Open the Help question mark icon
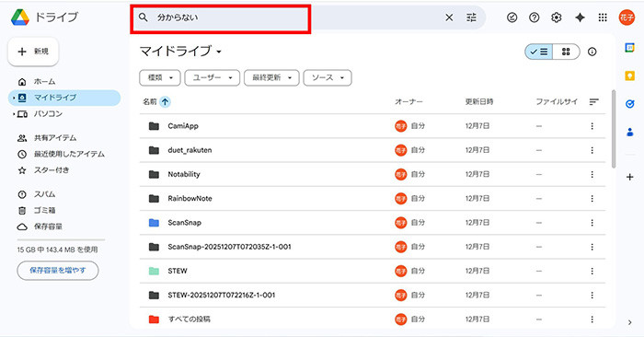This screenshot has width=644, height=337. pyautogui.click(x=534, y=17)
